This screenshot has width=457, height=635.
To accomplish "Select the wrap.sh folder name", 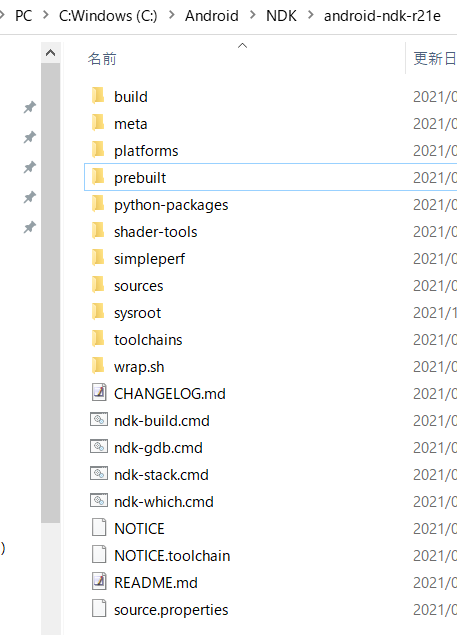I will [139, 367].
